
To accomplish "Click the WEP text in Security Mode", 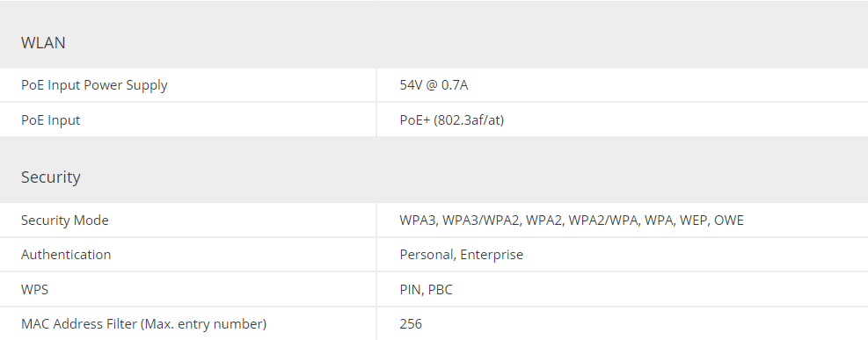I will click(693, 220).
